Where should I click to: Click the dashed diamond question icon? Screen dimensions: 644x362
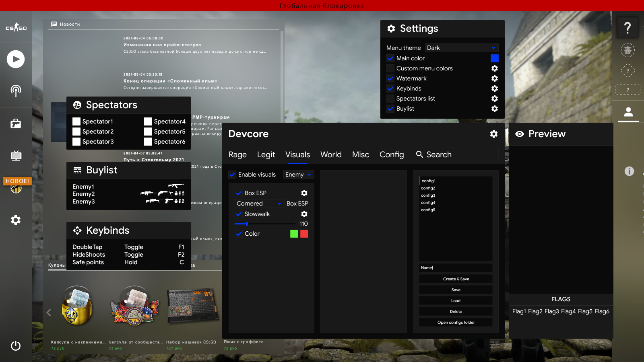628,71
